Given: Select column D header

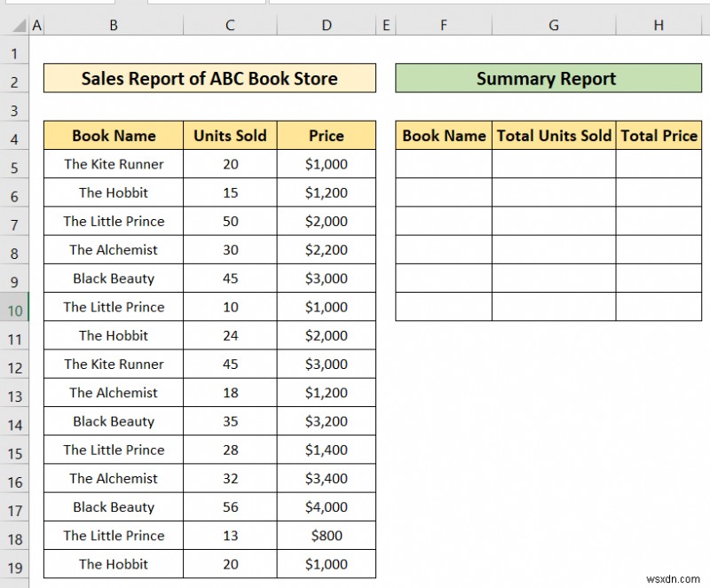Looking at the screenshot, I should (326, 25).
